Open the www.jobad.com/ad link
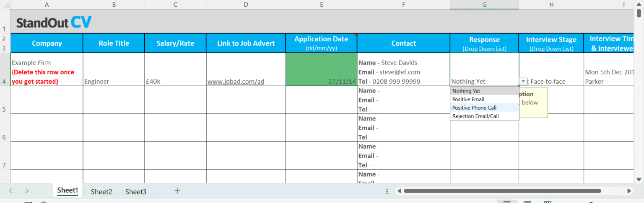Screen dimensions: 644x203 (x=236, y=82)
